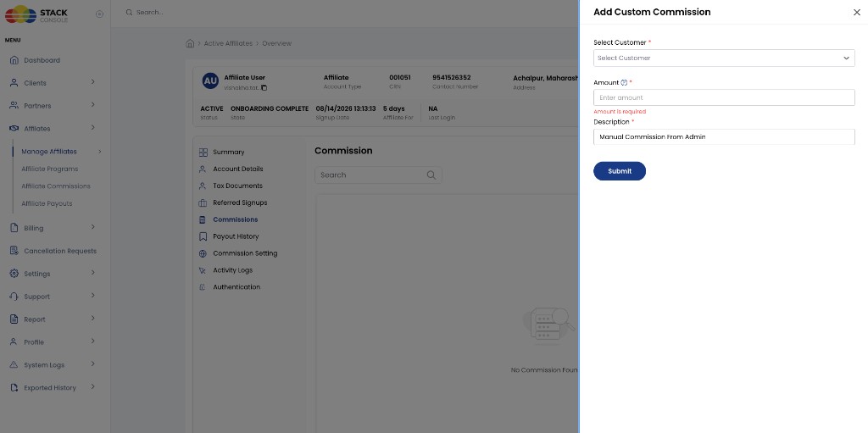Click the Clients person icon
This screenshot has height=433, width=868.
tap(14, 83)
